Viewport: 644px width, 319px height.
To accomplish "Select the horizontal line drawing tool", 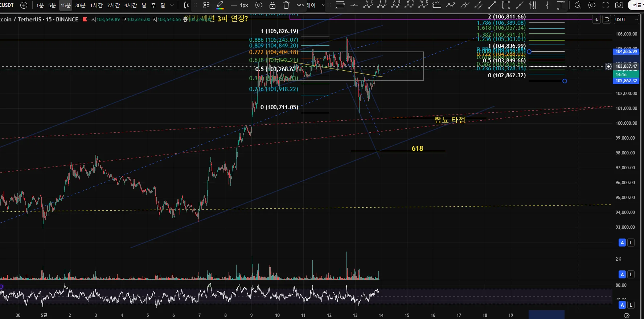I will pyautogui.click(x=354, y=5).
